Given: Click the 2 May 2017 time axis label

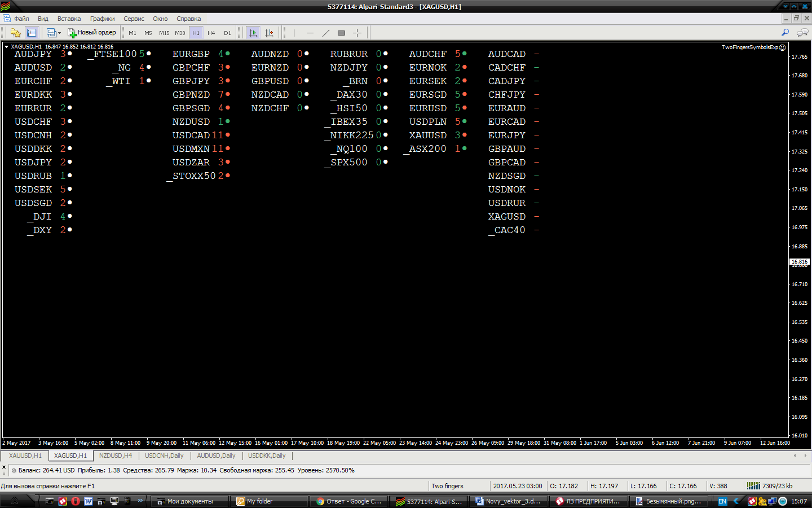Looking at the screenshot, I should (x=17, y=443).
